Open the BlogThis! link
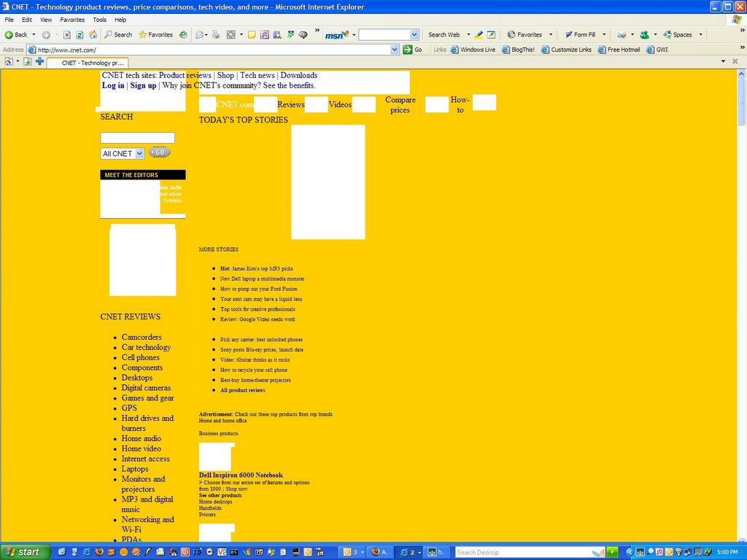 click(519, 50)
